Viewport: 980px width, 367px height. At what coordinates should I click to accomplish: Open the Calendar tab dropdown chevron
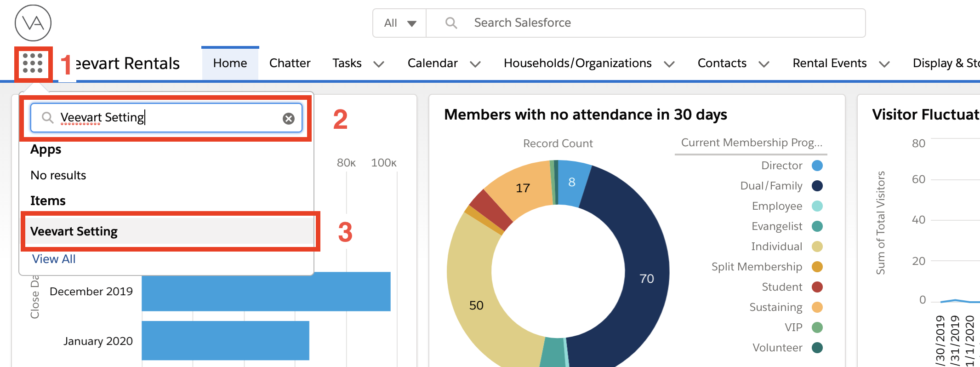[x=475, y=64]
